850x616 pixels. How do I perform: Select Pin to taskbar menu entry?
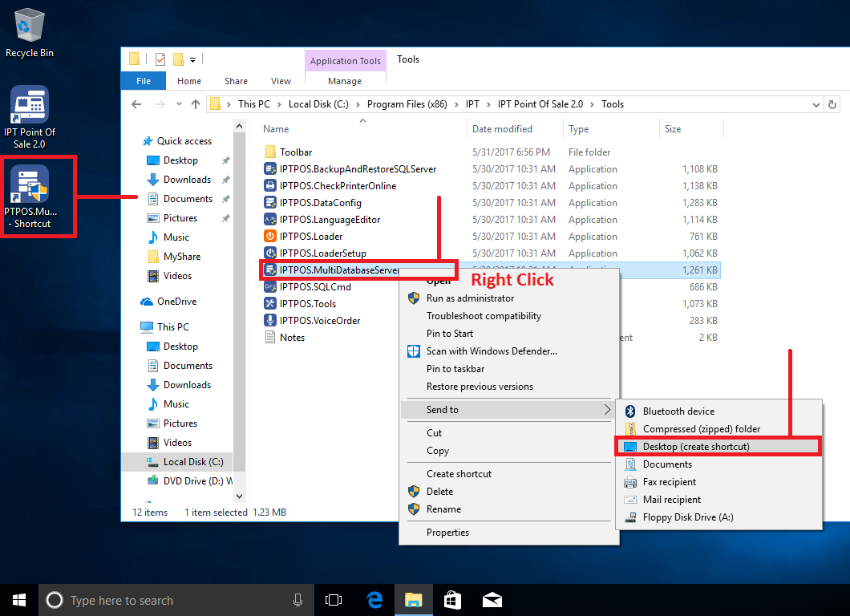[x=509, y=369]
